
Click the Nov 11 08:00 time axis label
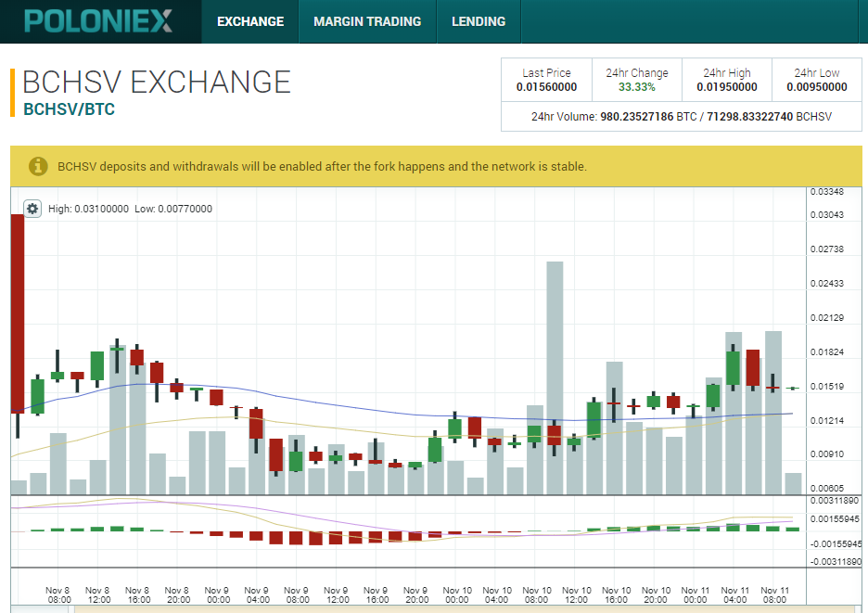coord(774,594)
